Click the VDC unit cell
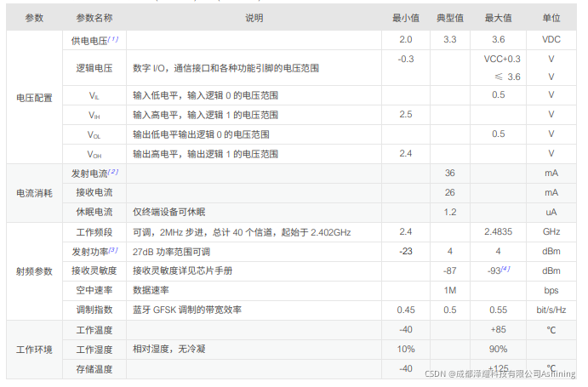Screen dimensions: 588x387 point(551,39)
